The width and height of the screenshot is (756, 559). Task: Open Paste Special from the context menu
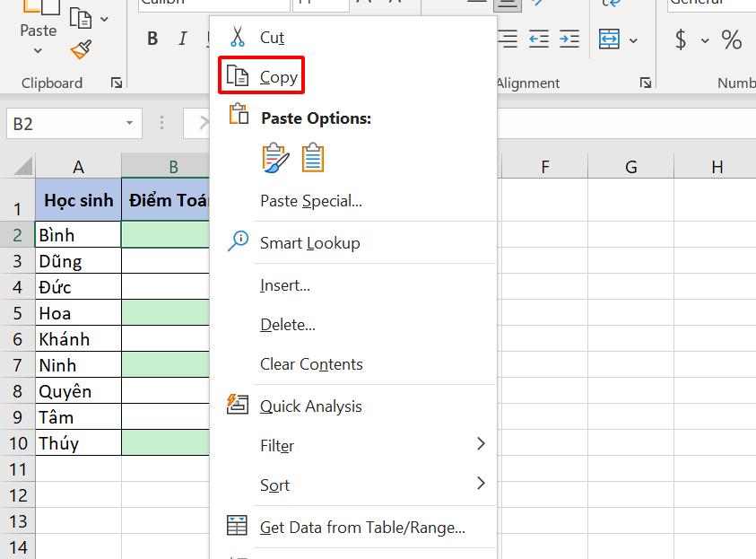click(x=309, y=200)
